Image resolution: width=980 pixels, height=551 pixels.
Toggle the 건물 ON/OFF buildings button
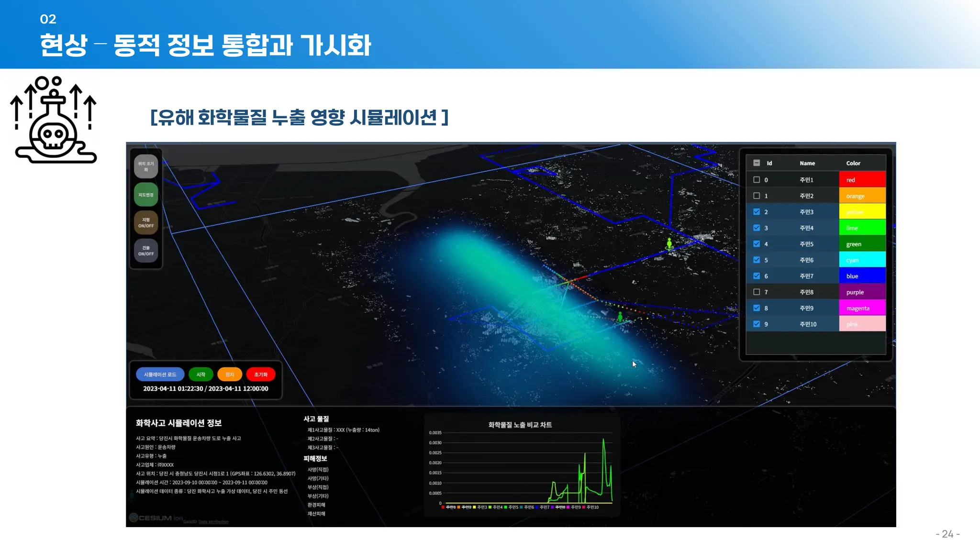[x=146, y=251]
